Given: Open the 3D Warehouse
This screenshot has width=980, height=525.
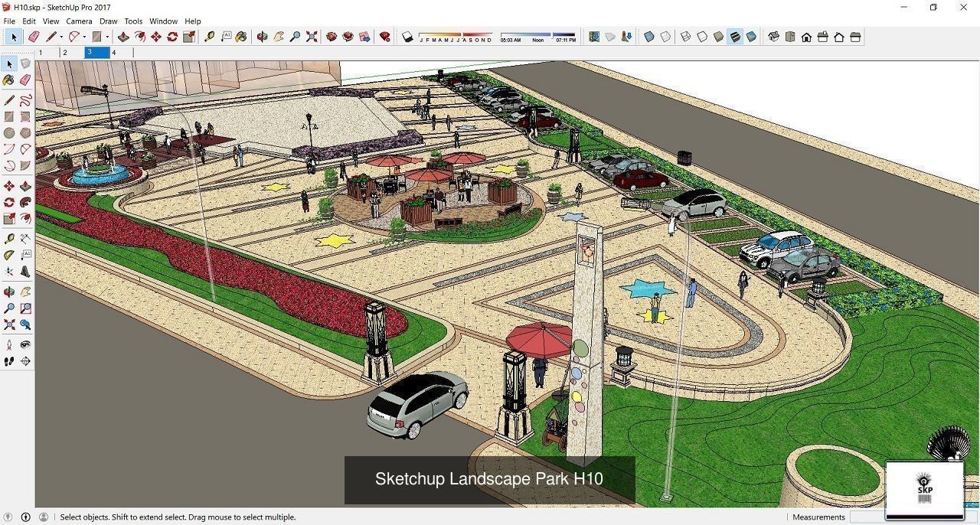Looking at the screenshot, I should click(332, 37).
